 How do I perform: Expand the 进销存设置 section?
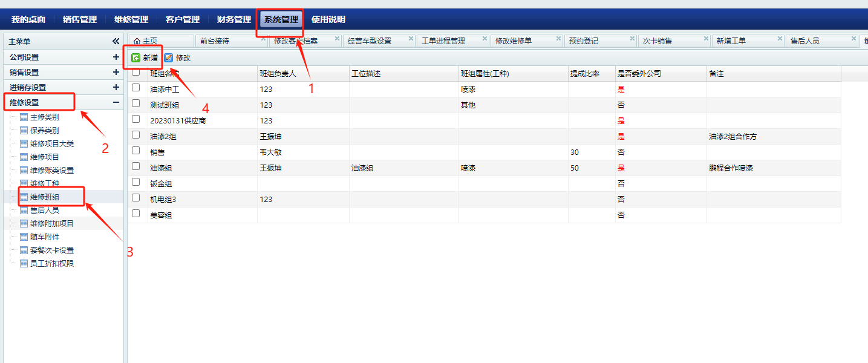(116, 87)
